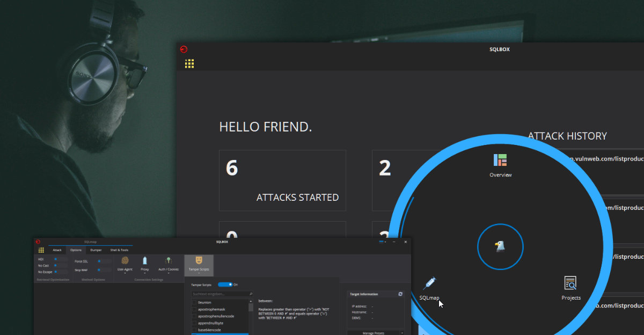Check the base64encode tamper script
This screenshot has width=644, height=335.
tap(194, 330)
